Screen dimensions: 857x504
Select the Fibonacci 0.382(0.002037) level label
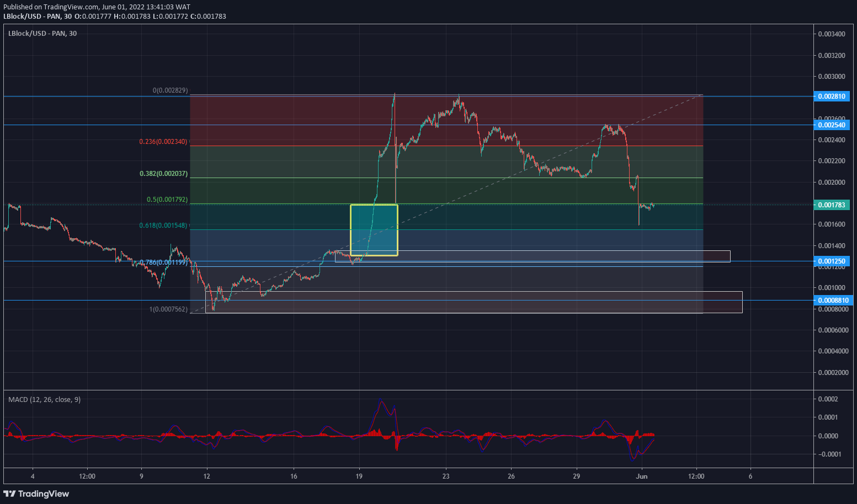coord(163,174)
